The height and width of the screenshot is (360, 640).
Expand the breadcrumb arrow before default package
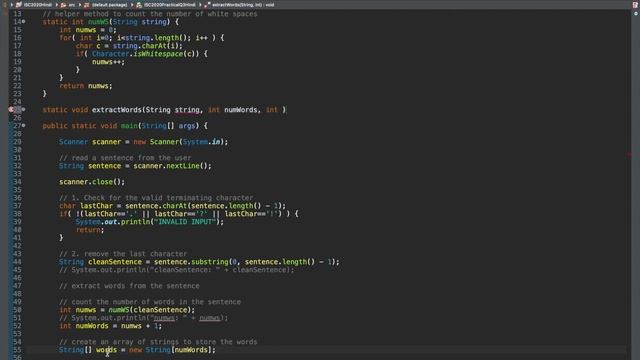[x=80, y=5]
